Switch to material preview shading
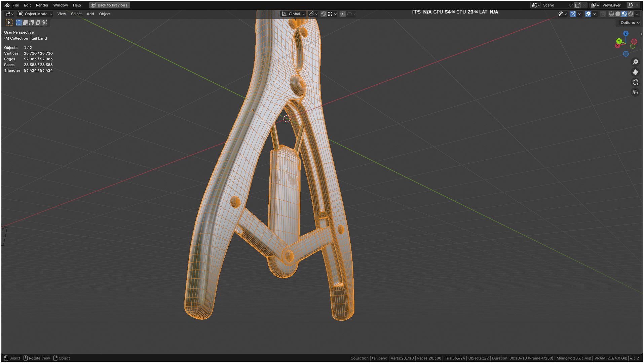This screenshot has height=363, width=644. coord(624,14)
